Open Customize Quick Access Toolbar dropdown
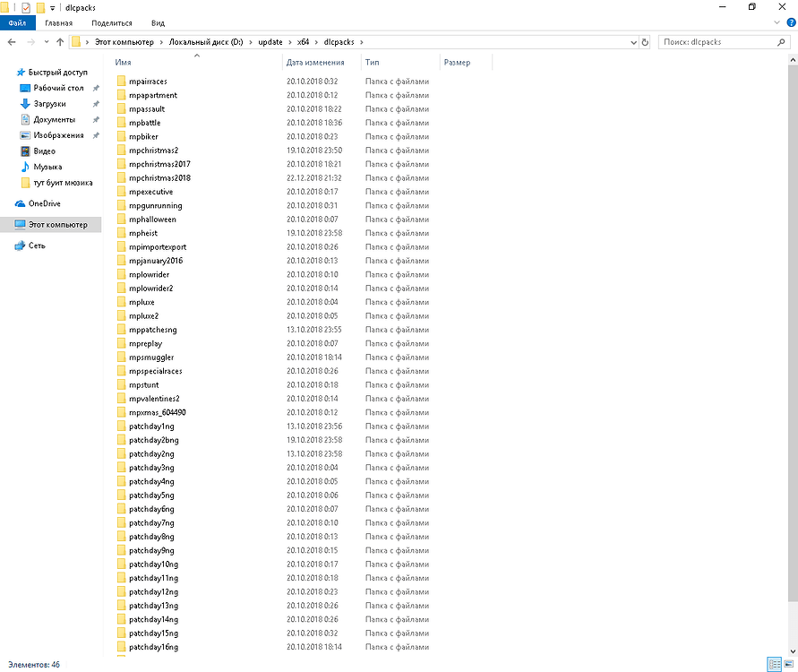798x672 pixels. pos(53,8)
